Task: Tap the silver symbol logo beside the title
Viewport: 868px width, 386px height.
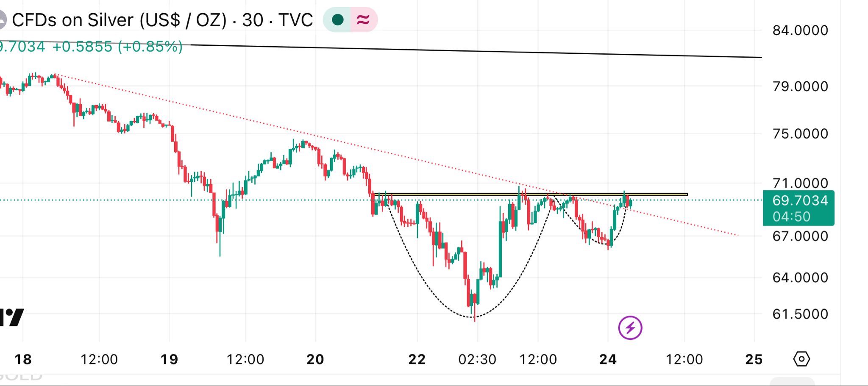Action: click(x=2, y=20)
